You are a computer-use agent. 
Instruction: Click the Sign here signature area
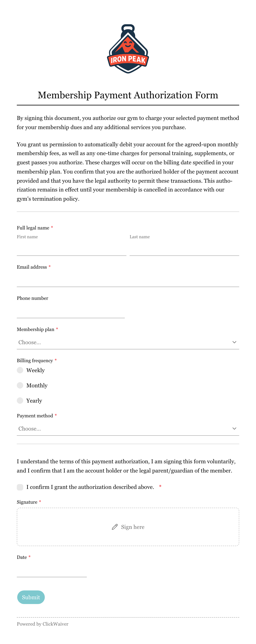128,527
